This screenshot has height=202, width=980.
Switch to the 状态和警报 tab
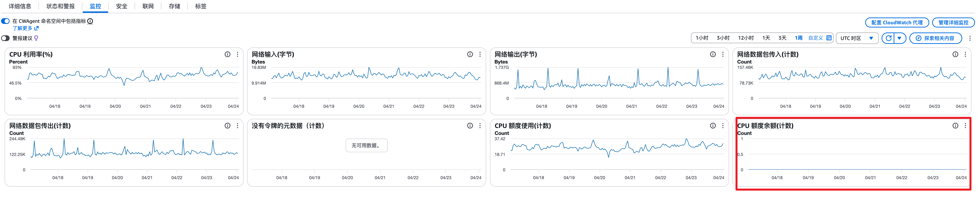tap(61, 6)
